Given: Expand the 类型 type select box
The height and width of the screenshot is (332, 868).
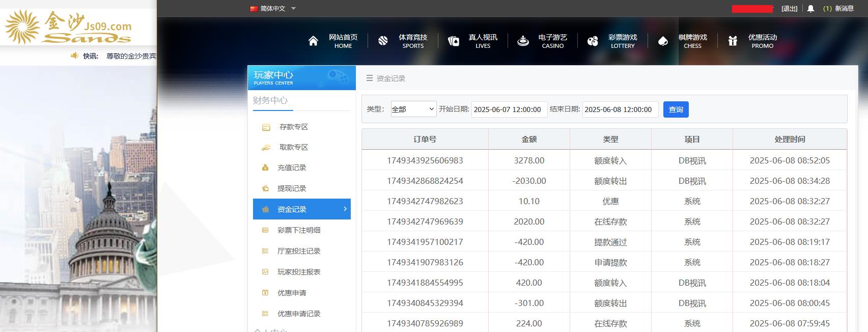Looking at the screenshot, I should pyautogui.click(x=413, y=109).
